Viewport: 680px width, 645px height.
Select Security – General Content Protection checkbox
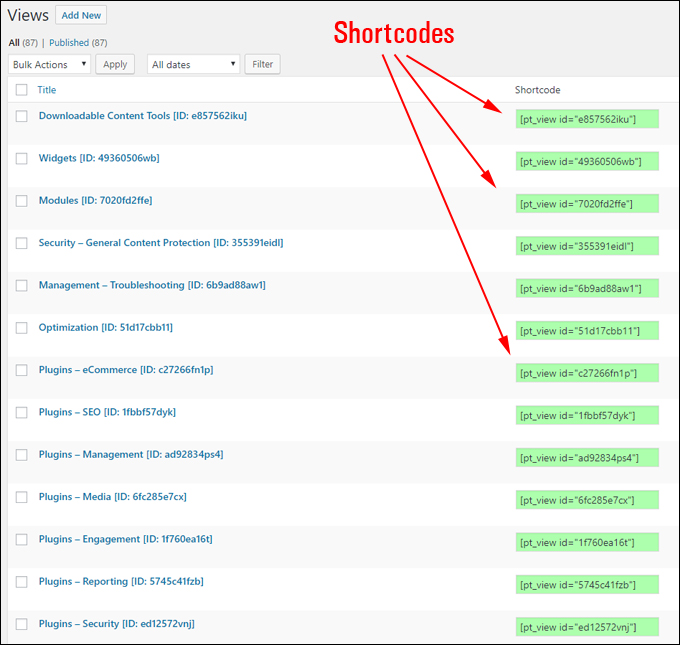click(21, 243)
